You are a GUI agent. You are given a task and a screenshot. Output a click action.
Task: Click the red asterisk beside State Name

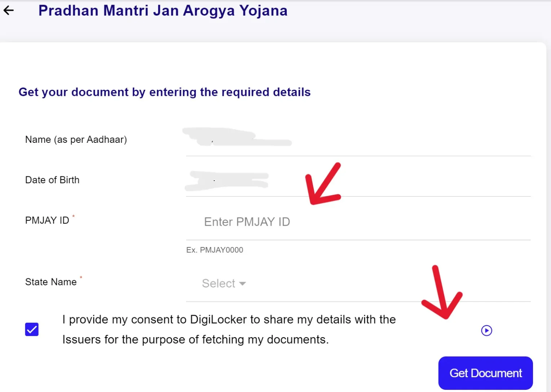(81, 277)
